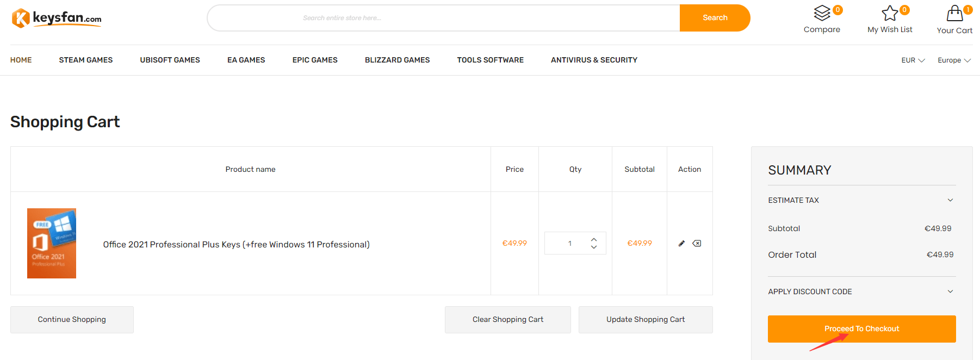Viewport: 980px width, 360px height.
Task: Open STEAM GAMES menu
Action: pyautogui.click(x=86, y=60)
